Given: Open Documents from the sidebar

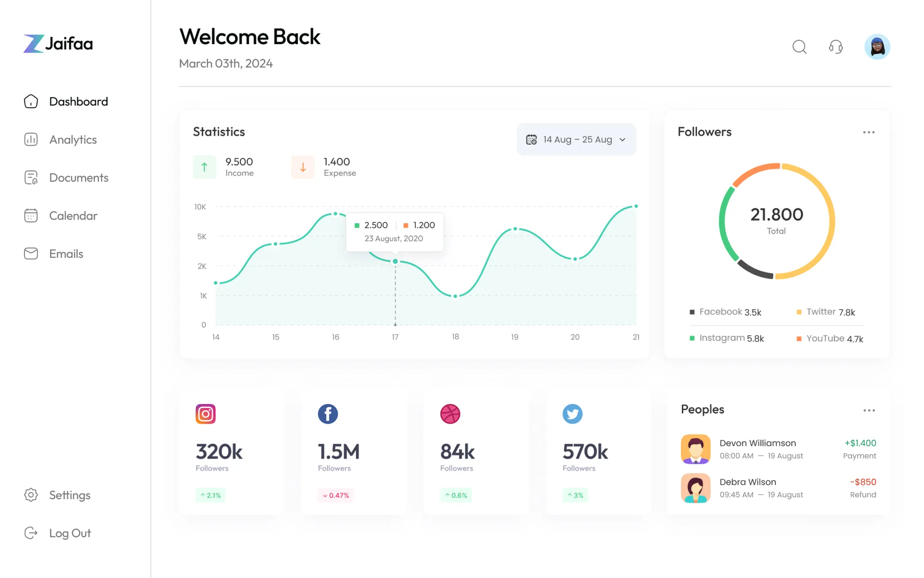Looking at the screenshot, I should coord(79,178).
